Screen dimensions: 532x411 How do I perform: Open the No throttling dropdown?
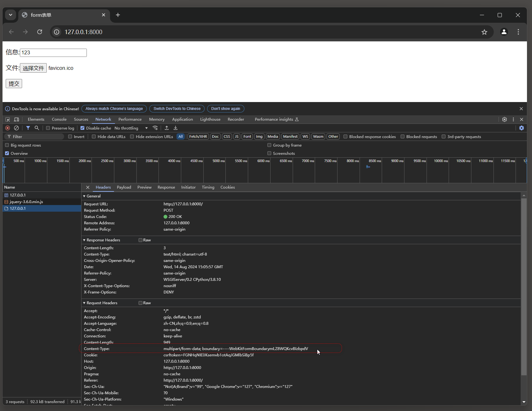(x=131, y=128)
